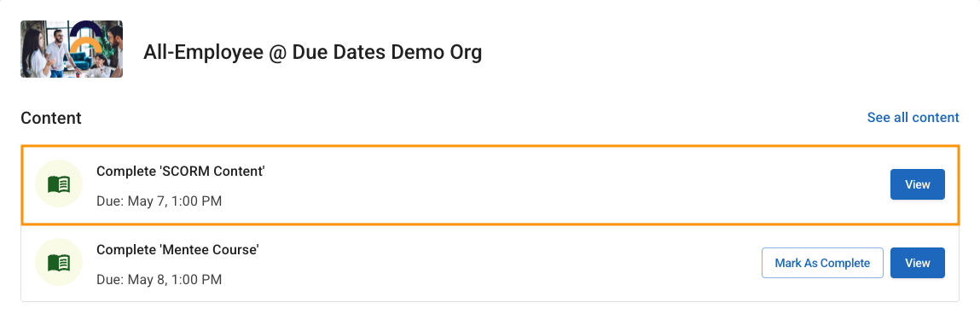Click the 'Content' section heading

pyautogui.click(x=50, y=118)
